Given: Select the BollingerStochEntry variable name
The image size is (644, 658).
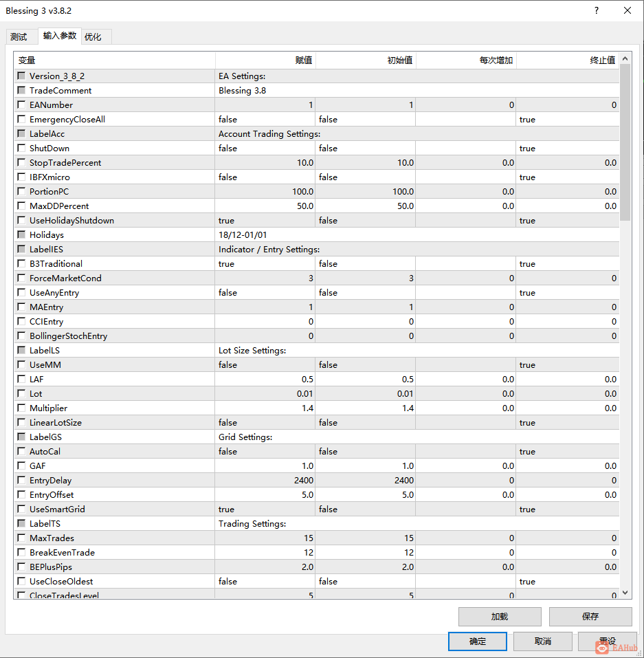Looking at the screenshot, I should click(68, 336).
